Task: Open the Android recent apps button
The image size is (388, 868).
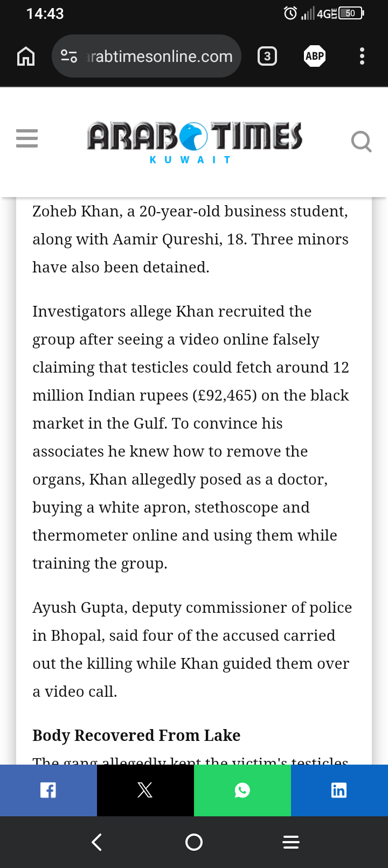Action: (291, 842)
